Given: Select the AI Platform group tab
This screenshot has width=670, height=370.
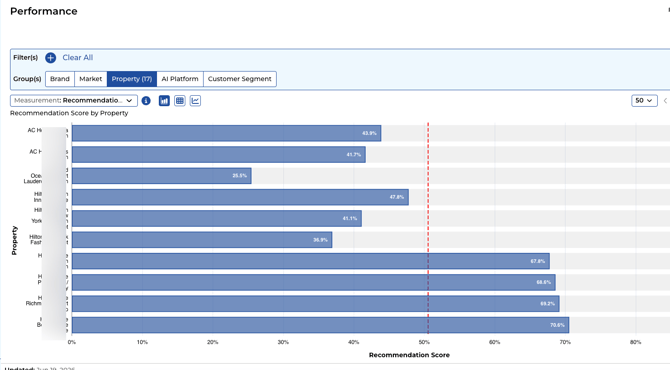Looking at the screenshot, I should click(x=180, y=79).
